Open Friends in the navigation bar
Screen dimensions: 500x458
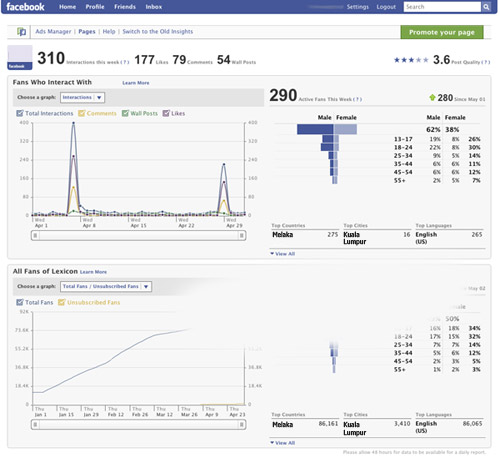(125, 7)
